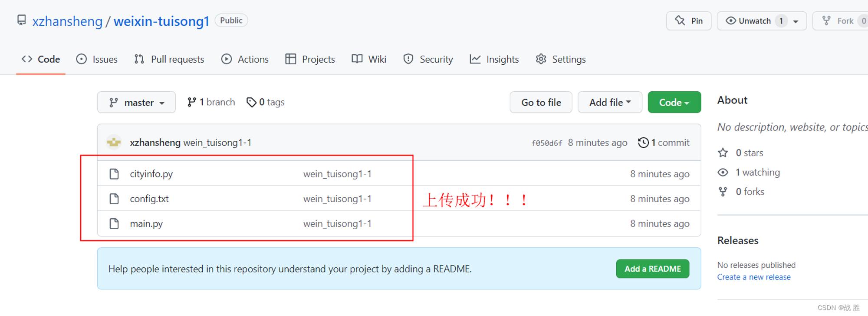Screen dimensions: 868x316
Task: Open commit hash f050d6f
Action: coord(547,143)
